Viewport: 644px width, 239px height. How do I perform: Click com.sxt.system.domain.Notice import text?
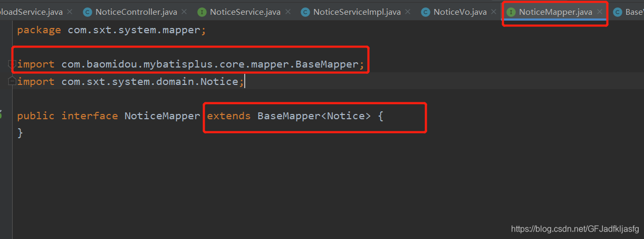pos(150,81)
